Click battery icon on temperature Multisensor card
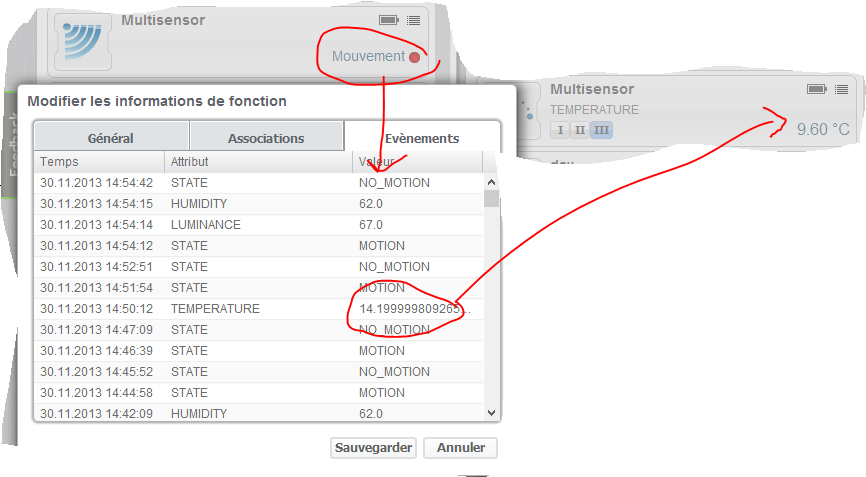The width and height of the screenshot is (866, 477). (817, 90)
